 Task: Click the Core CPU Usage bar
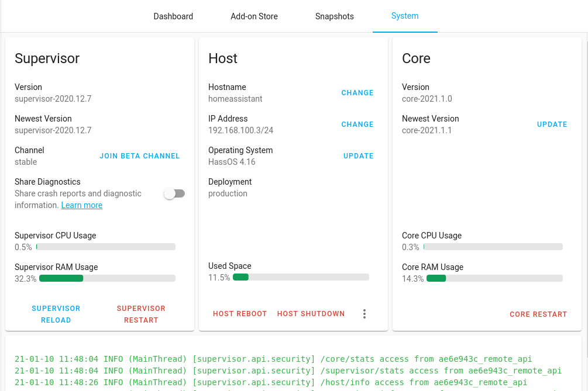[493, 247]
